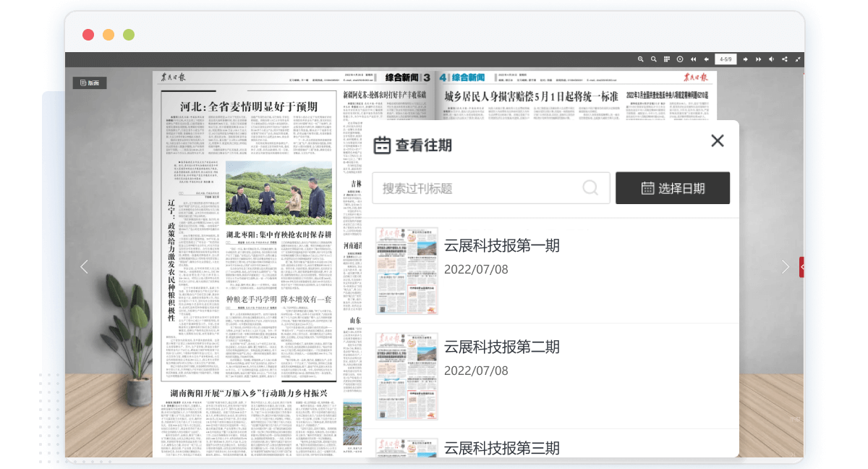This screenshot has width=868, height=469.
Task: Close the 查看往期 dialog
Action: coord(717,141)
